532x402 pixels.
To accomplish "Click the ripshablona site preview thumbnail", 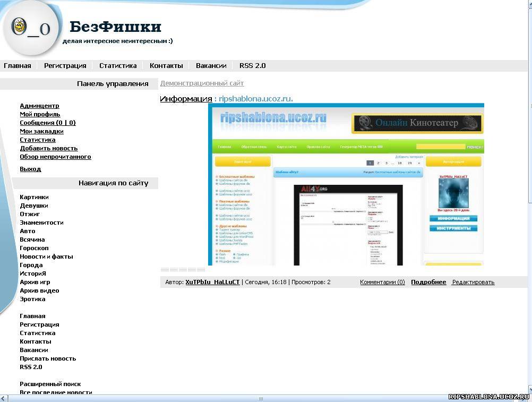I will click(346, 185).
